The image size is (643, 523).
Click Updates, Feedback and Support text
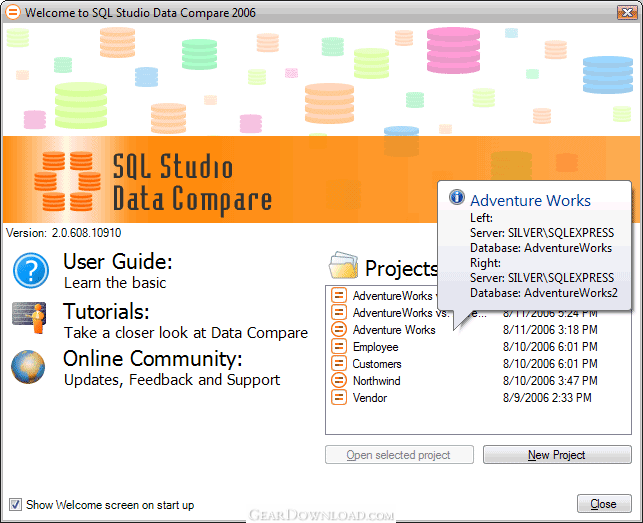click(x=172, y=380)
